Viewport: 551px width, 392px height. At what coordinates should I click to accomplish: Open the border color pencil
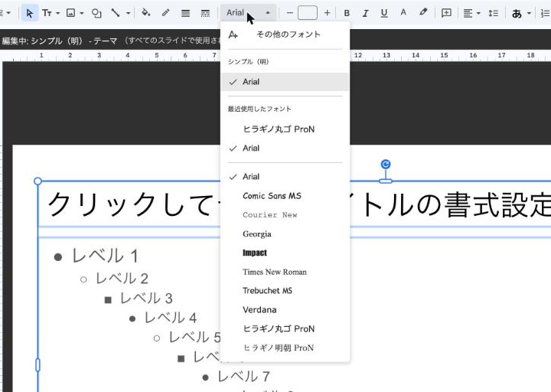pyautogui.click(x=165, y=13)
